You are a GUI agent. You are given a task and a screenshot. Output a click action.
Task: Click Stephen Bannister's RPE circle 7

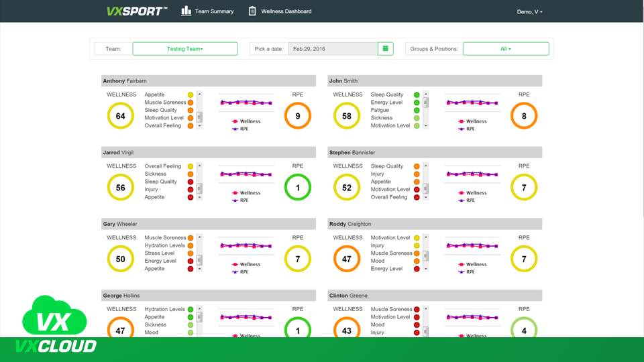[x=524, y=187]
